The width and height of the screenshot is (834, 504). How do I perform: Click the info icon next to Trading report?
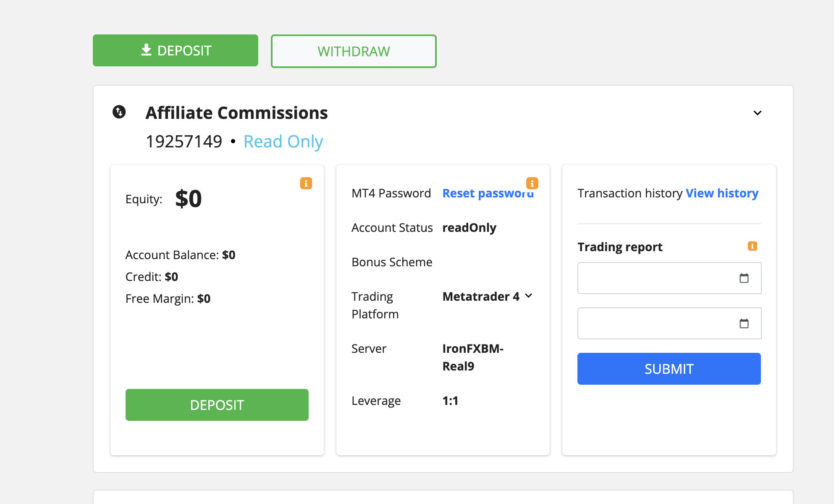pos(753,246)
